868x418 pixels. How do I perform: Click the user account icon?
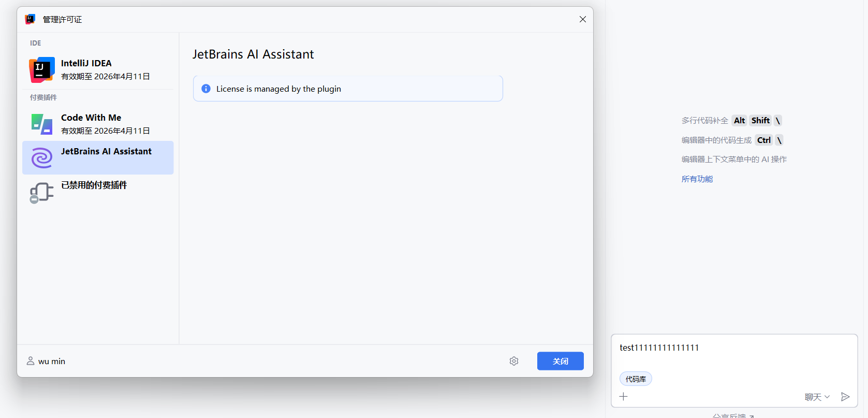[x=31, y=361]
